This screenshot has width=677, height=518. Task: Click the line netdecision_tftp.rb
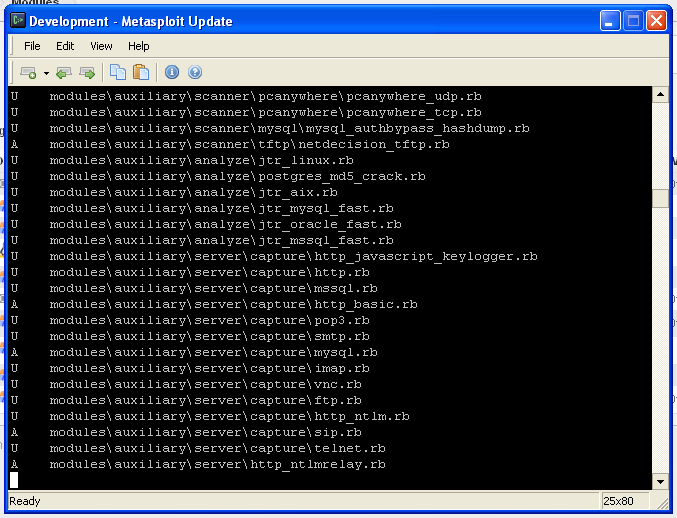point(230,144)
